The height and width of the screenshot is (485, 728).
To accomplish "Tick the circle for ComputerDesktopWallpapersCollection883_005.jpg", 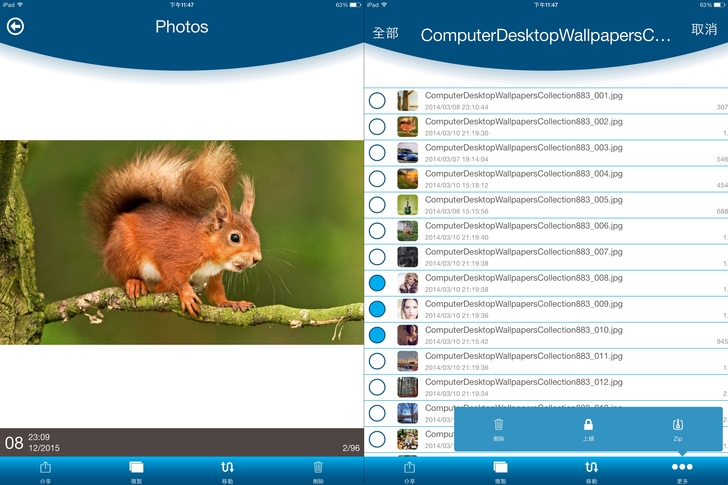I will [377, 205].
